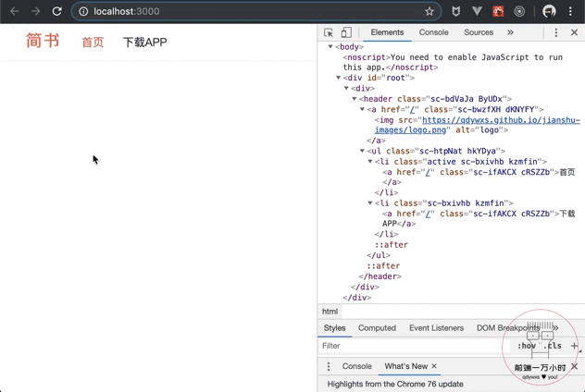Open drawer three-dot menu
The height and width of the screenshot is (392, 585).
tap(329, 366)
